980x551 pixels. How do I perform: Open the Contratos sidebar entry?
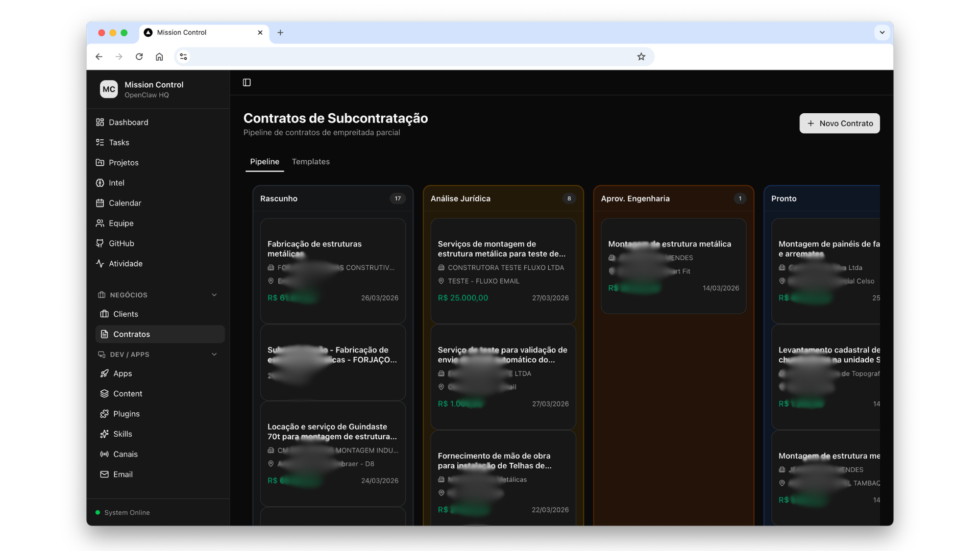pyautogui.click(x=131, y=334)
